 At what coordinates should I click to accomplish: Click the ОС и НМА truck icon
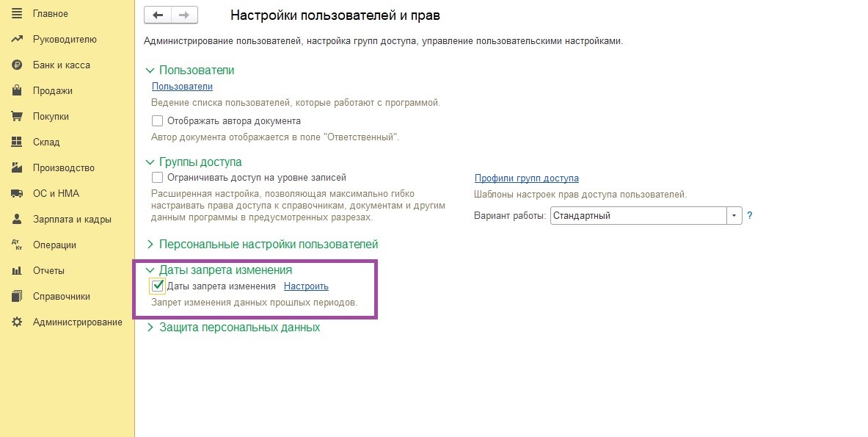point(17,193)
